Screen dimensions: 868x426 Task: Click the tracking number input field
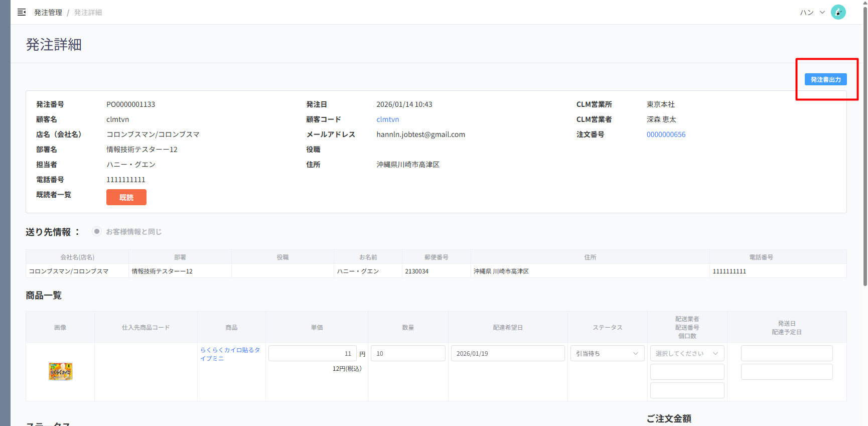click(x=686, y=372)
